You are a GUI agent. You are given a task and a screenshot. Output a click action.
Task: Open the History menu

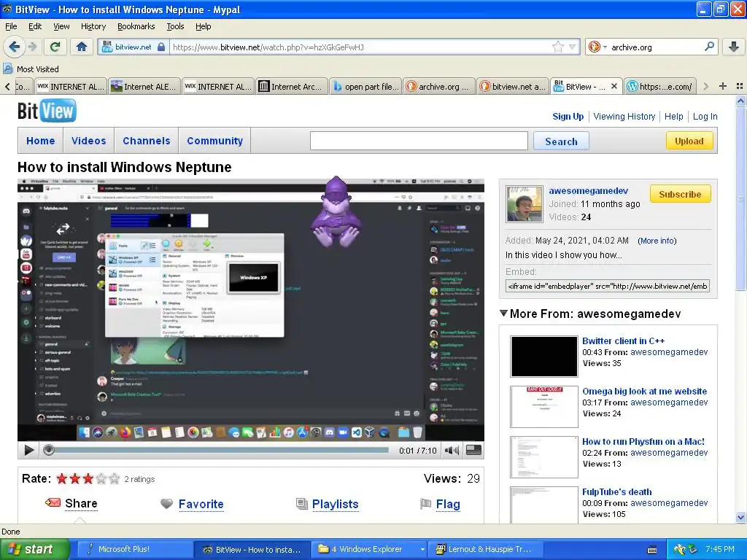click(x=93, y=26)
